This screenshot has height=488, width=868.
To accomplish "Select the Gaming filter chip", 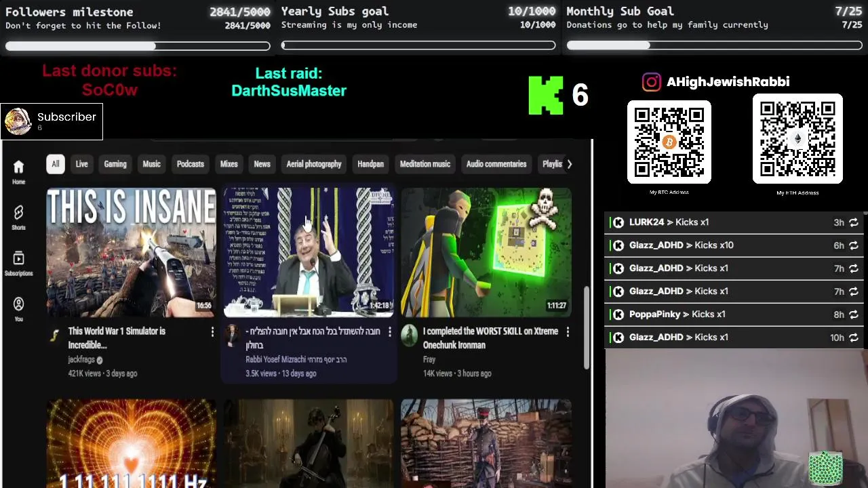I will point(115,164).
